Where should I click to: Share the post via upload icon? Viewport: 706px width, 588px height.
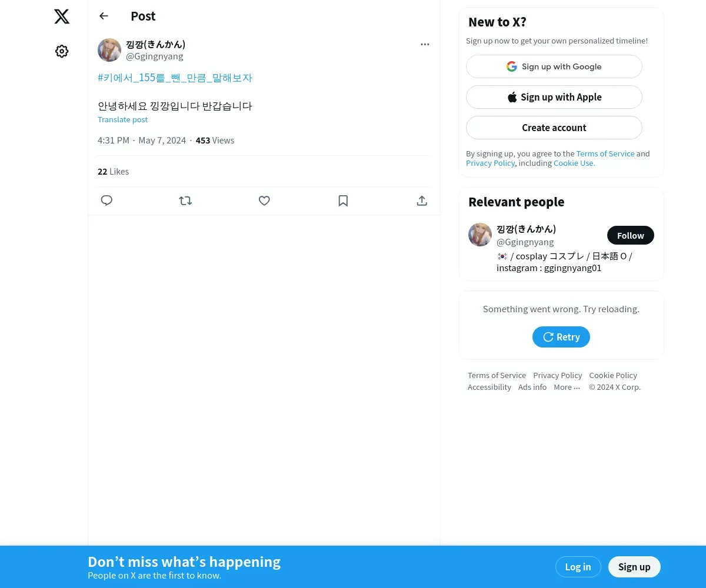click(422, 201)
